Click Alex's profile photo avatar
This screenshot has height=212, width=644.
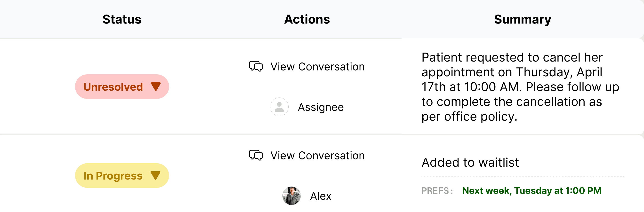(x=291, y=196)
